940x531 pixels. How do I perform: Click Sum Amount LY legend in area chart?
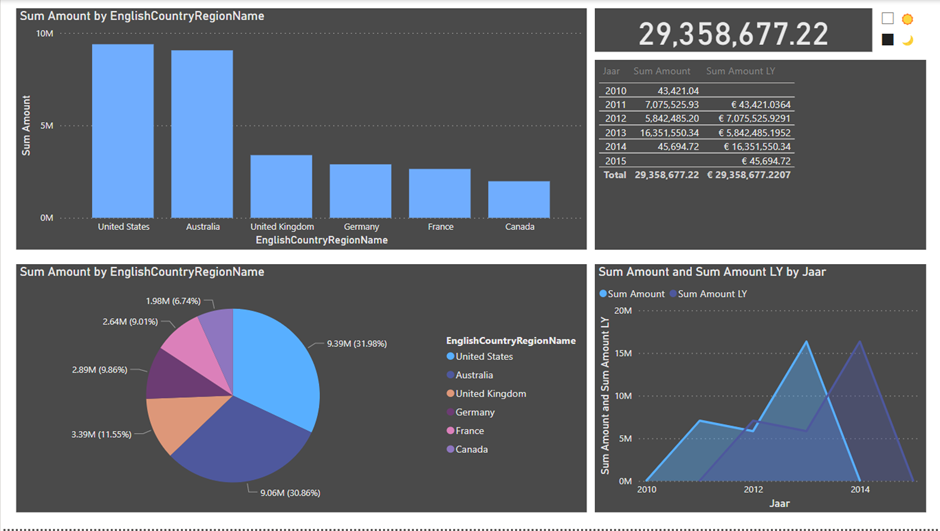(x=712, y=294)
